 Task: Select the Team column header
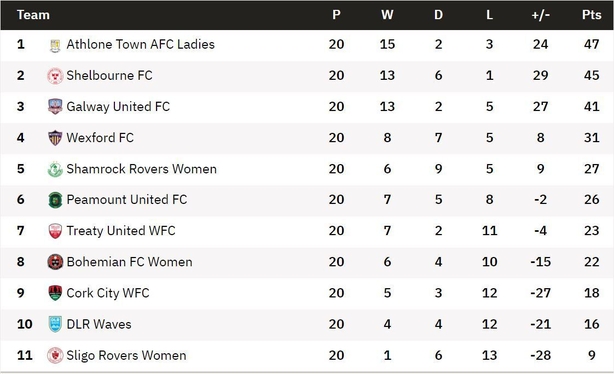[x=33, y=15]
